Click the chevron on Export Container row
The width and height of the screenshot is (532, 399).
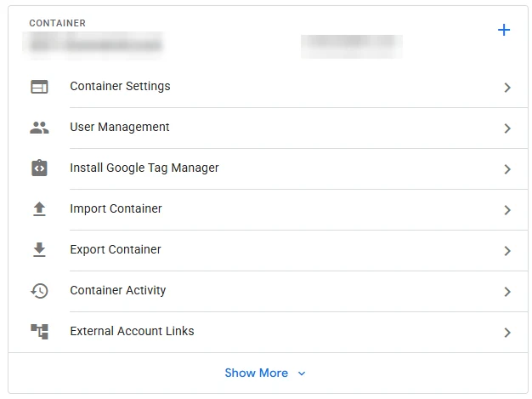coord(507,251)
